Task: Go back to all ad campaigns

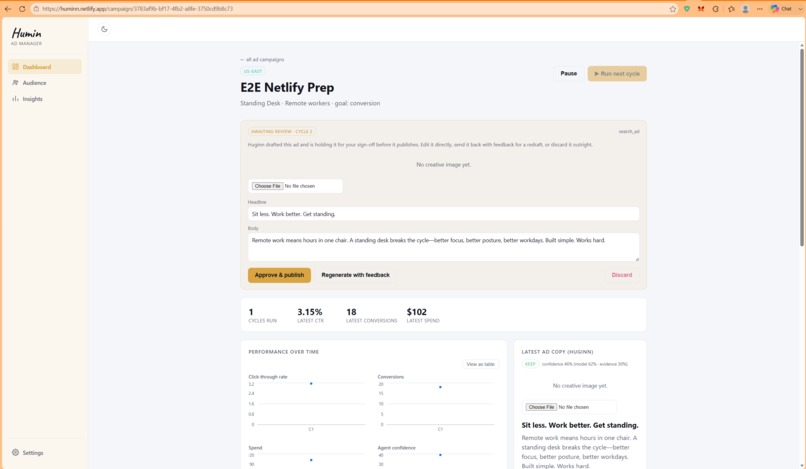Action: (x=262, y=60)
